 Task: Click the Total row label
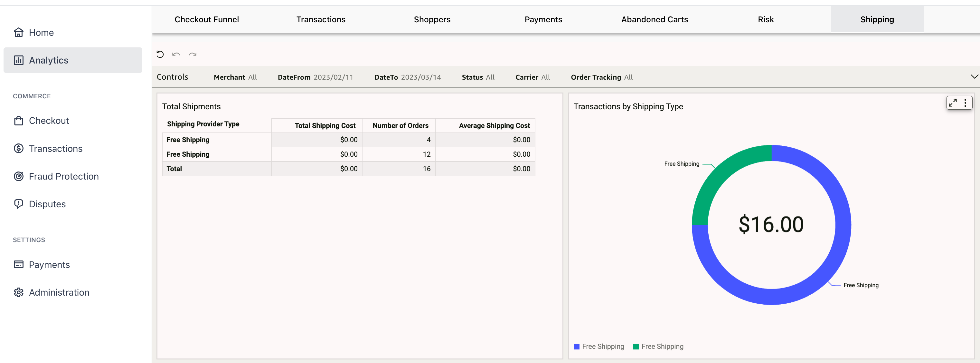pos(174,169)
